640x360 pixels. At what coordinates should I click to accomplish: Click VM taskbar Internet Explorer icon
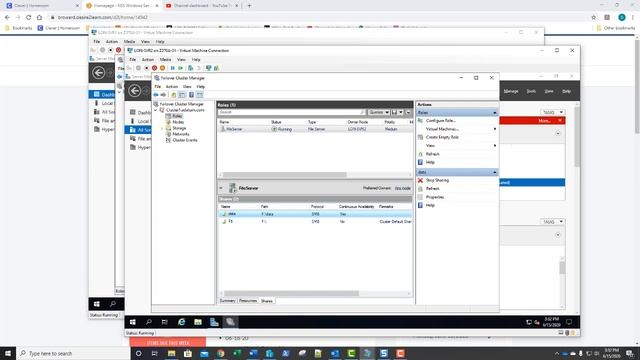click(181, 322)
